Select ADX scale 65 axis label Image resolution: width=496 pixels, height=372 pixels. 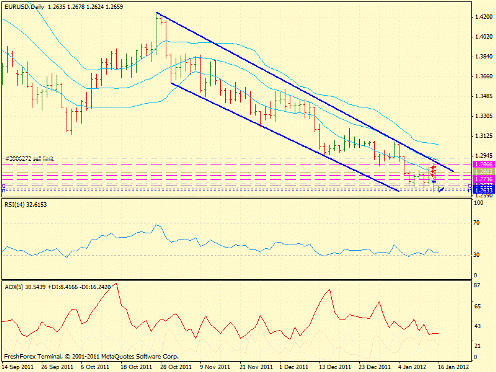click(477, 306)
